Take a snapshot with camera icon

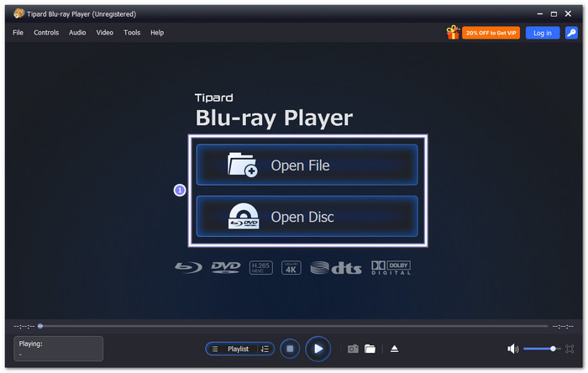coord(353,349)
